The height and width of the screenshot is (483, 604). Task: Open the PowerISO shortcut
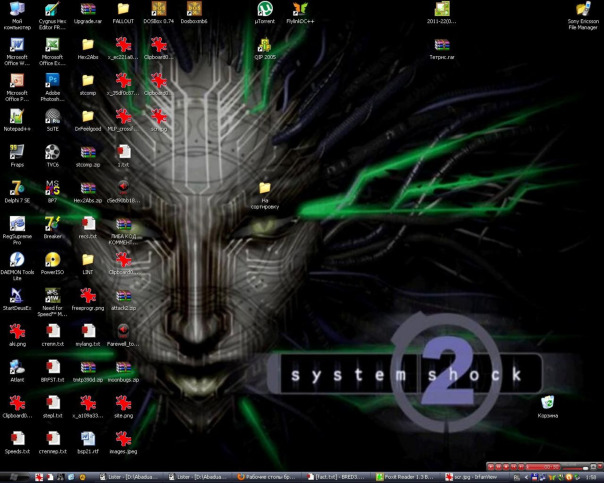pos(52,263)
